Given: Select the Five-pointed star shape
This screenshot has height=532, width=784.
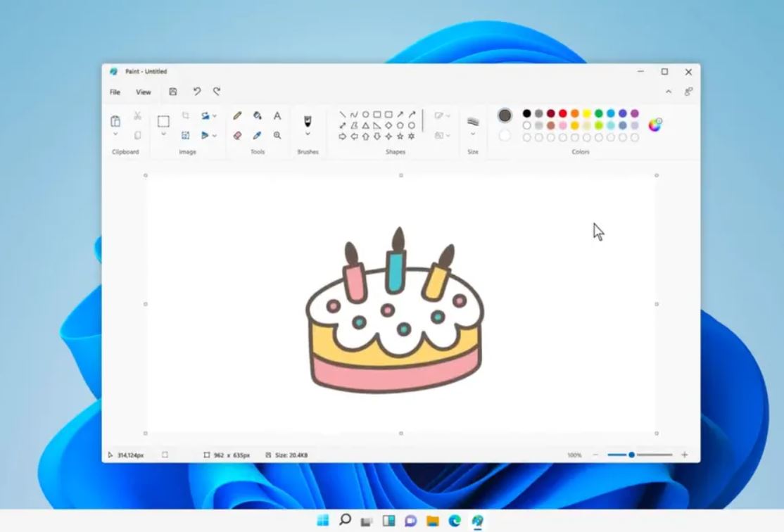Looking at the screenshot, I should pyautogui.click(x=400, y=136).
